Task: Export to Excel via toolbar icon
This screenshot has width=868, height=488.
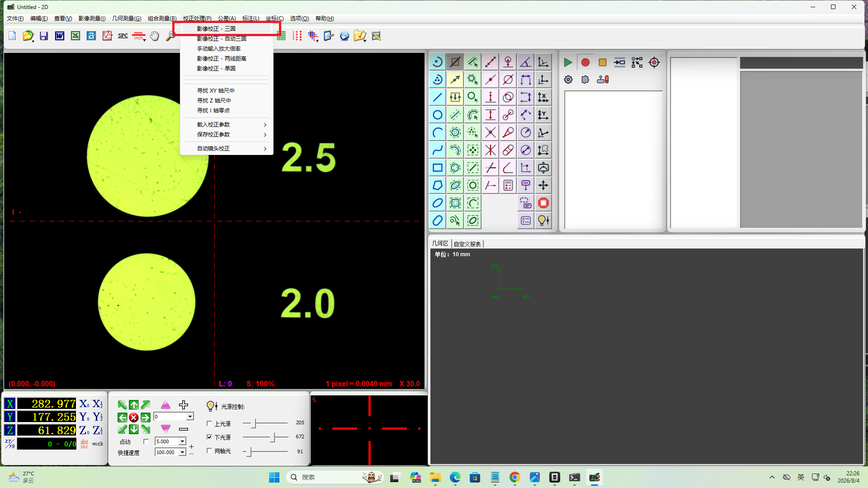Action: point(75,36)
